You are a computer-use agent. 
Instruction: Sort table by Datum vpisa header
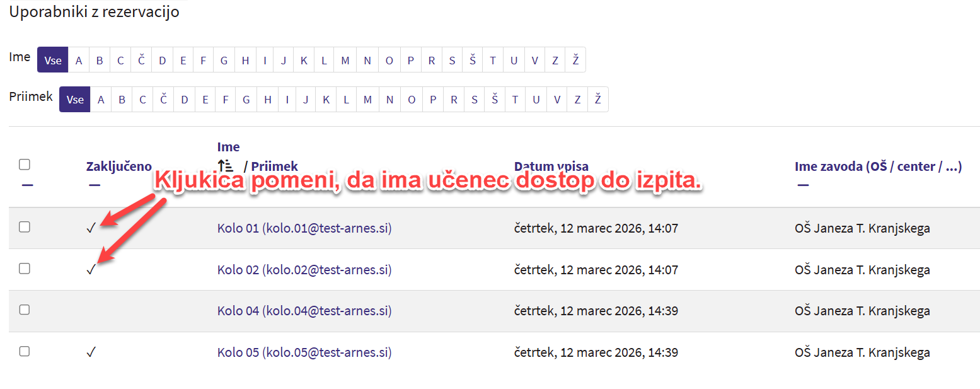point(551,166)
